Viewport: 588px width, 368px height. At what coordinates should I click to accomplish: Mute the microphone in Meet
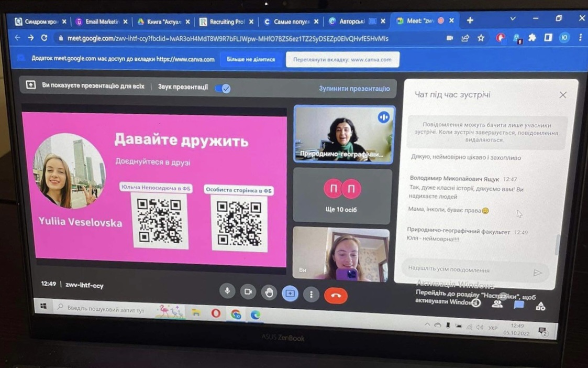227,291
